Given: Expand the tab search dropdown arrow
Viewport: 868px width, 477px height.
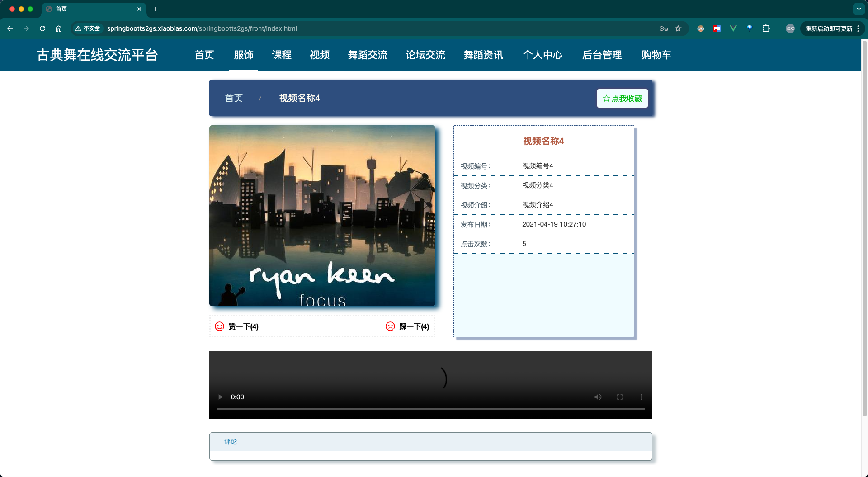Looking at the screenshot, I should coord(859,9).
